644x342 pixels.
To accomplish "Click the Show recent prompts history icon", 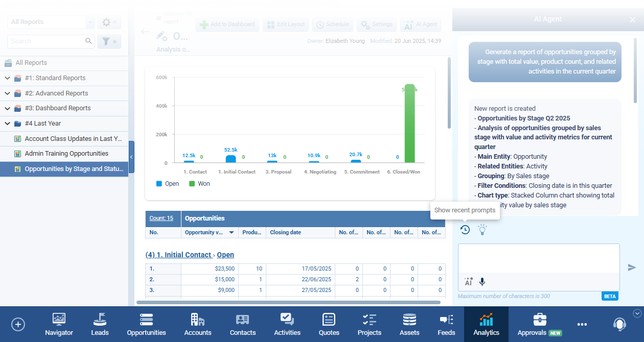I will coord(465,230).
